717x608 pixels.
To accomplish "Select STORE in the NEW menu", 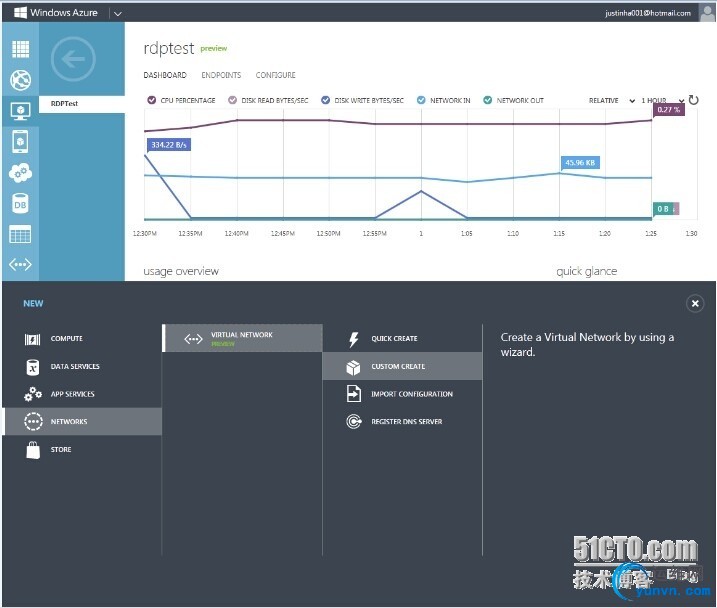I will (x=82, y=449).
